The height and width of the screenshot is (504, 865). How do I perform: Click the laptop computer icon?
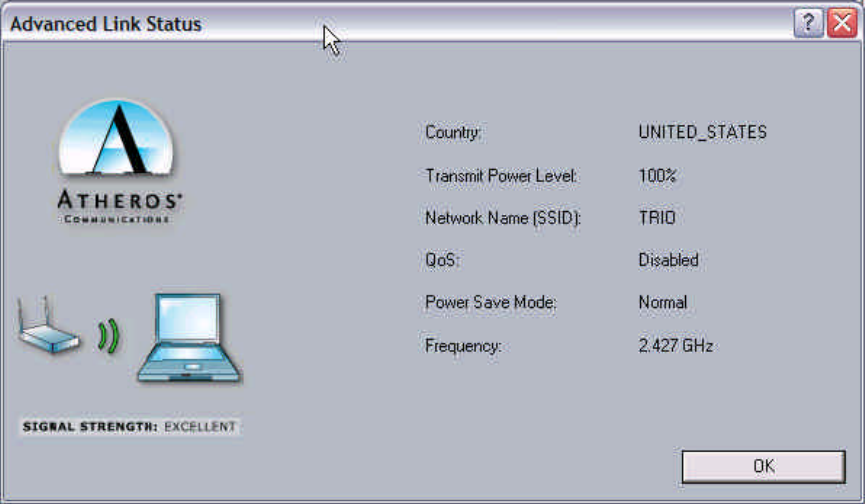[x=189, y=337]
